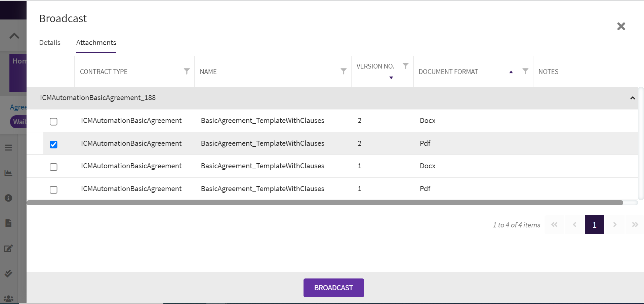Select the version 1 Pdf attachment checkbox

tap(53, 190)
